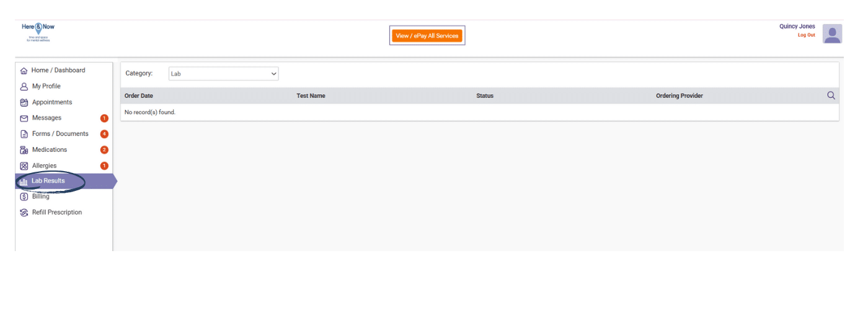Click the Ordering Provider column header

click(x=680, y=96)
